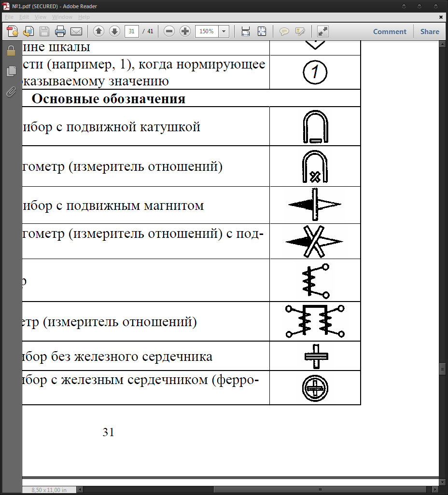Image resolution: width=448 pixels, height=495 pixels.
Task: Click the text 'казываемому значению'
Action: click(96, 81)
